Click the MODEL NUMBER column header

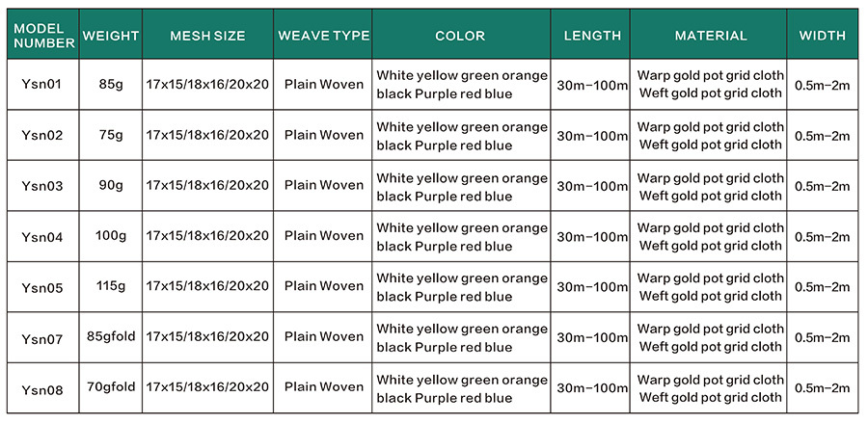point(43,35)
